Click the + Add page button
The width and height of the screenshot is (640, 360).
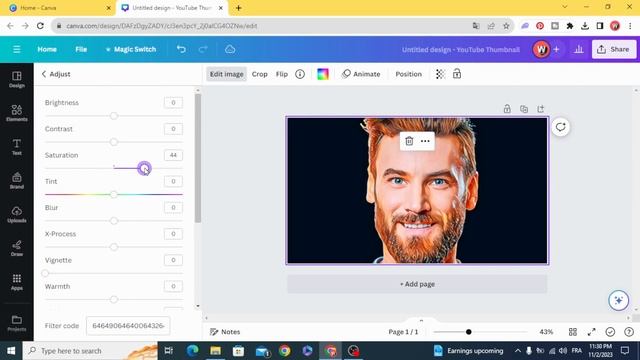click(417, 284)
